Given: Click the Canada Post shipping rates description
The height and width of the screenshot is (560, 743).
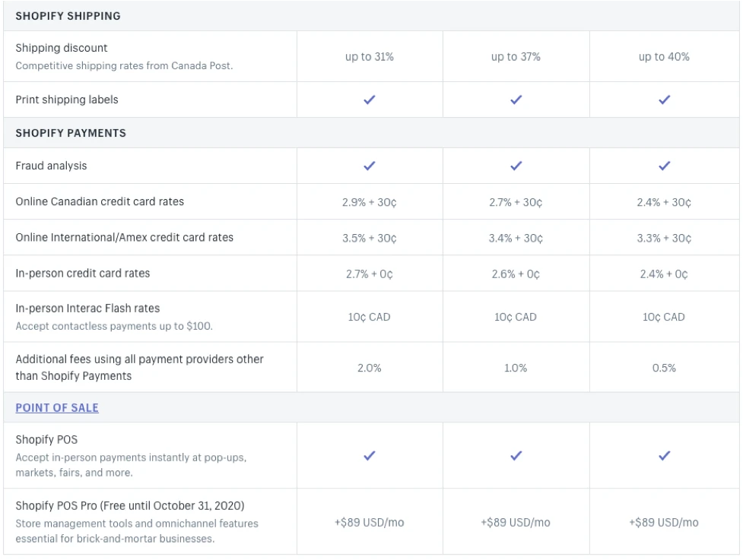Looking at the screenshot, I should (x=124, y=66).
